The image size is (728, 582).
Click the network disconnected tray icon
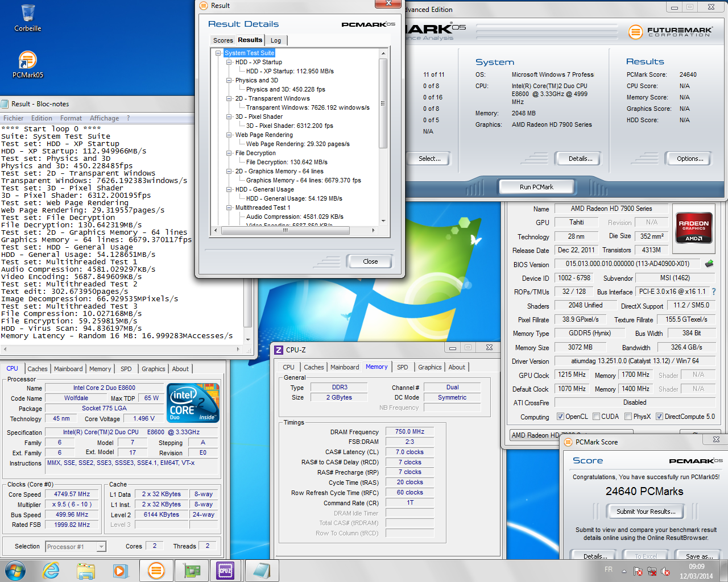click(651, 571)
